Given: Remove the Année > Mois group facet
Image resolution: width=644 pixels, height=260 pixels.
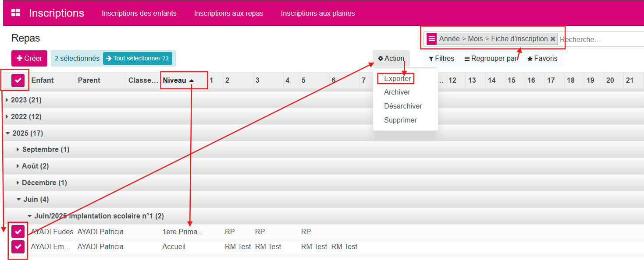Looking at the screenshot, I should click(553, 39).
